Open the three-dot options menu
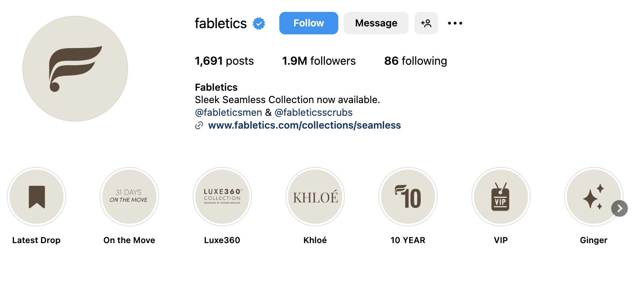 (x=454, y=23)
